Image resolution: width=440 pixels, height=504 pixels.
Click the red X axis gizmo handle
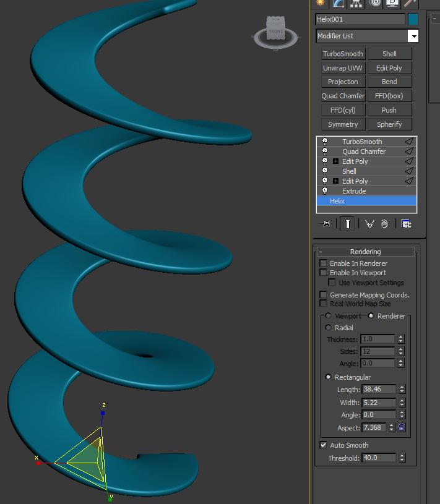coord(38,463)
